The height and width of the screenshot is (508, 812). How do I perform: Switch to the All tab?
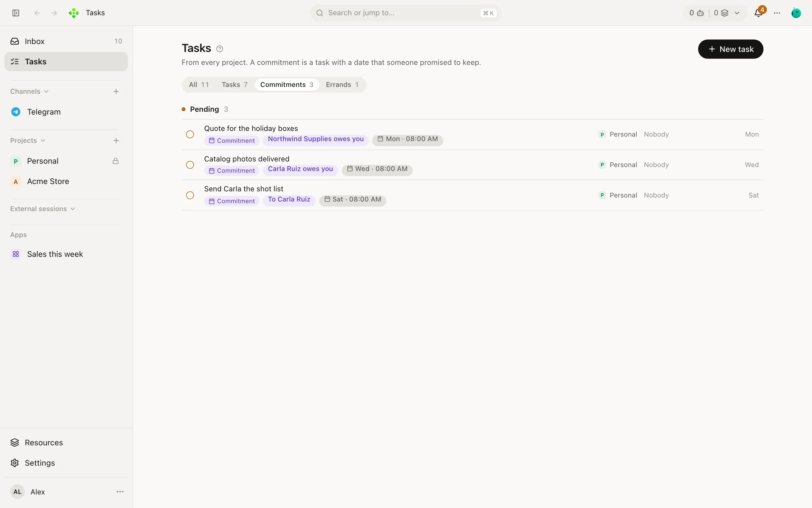[x=199, y=85]
